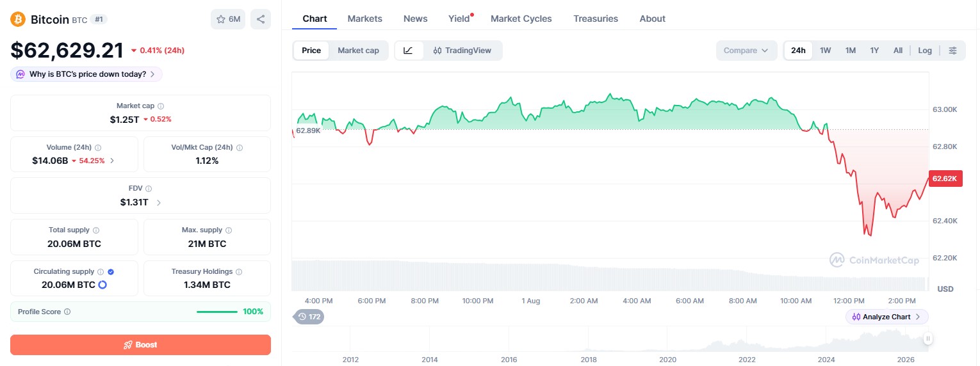Toggle Log scale on chart

pos(925,51)
